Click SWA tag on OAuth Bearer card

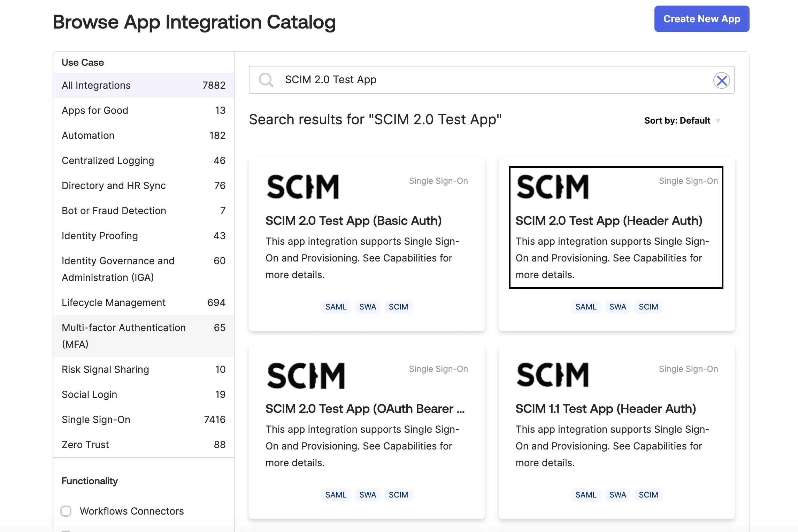tap(368, 495)
